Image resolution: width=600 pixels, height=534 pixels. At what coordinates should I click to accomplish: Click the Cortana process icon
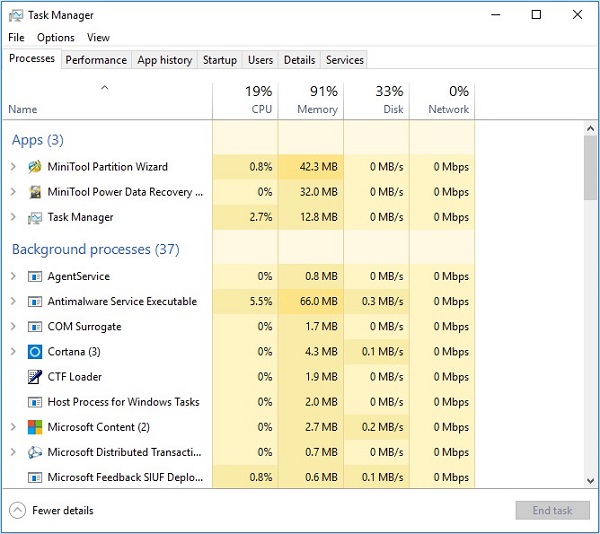click(x=35, y=352)
